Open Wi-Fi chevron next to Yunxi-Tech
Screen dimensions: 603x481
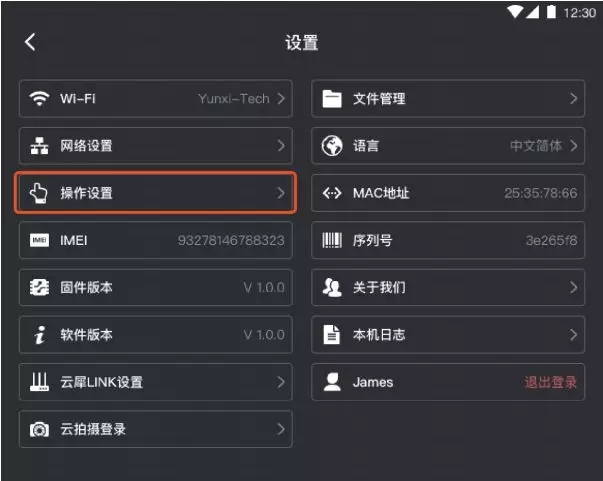tap(281, 98)
